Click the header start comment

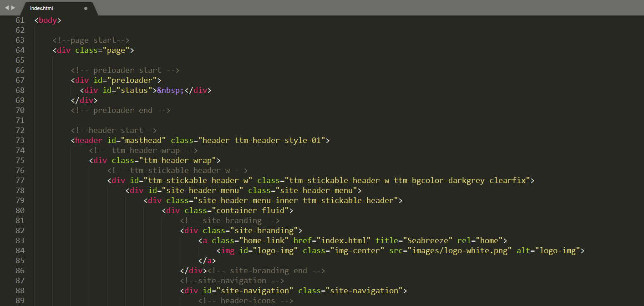click(114, 130)
